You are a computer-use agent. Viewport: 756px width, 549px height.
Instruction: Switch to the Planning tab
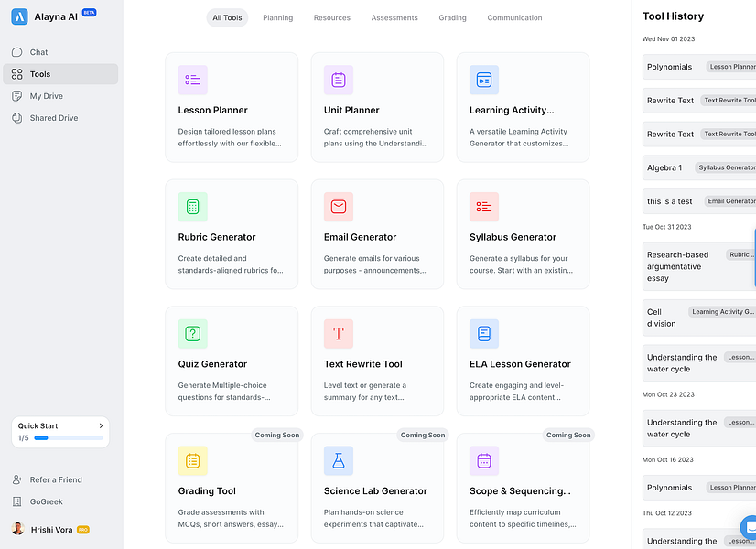point(277,17)
